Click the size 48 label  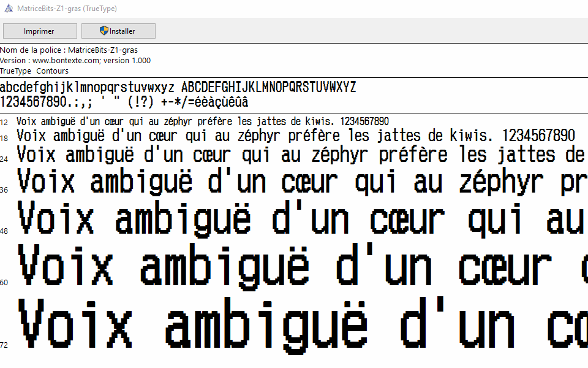(4, 231)
